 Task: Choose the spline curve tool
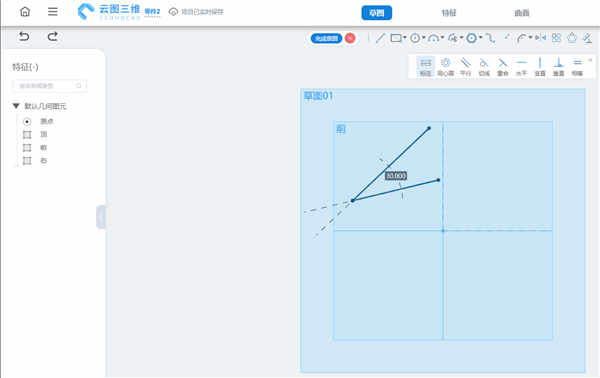click(489, 38)
